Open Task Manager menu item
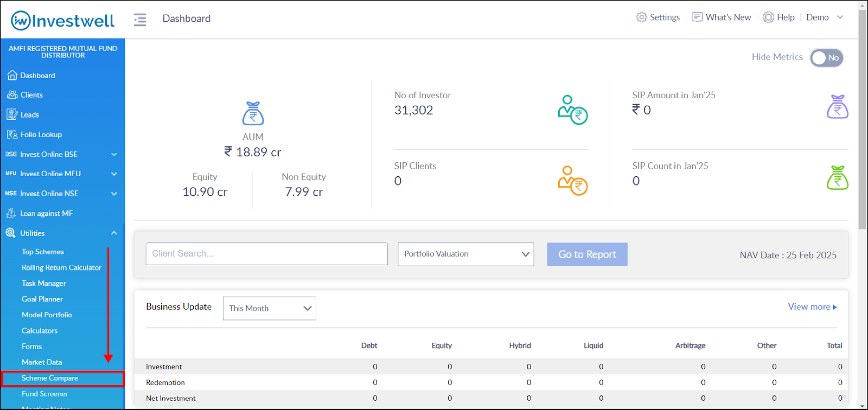 [44, 283]
